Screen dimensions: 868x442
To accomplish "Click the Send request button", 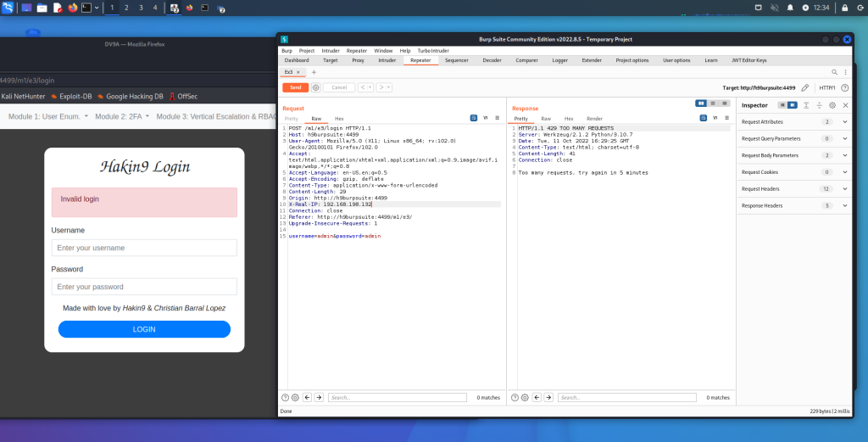I will coord(295,87).
